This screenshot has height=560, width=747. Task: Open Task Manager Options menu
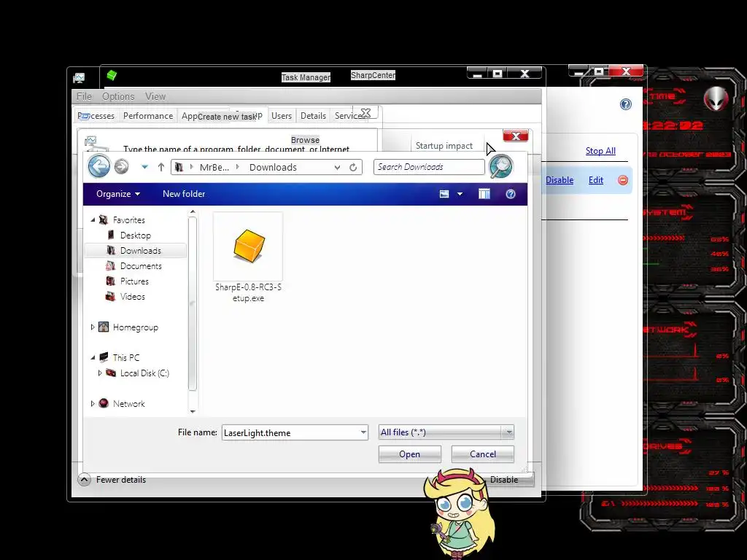coord(118,97)
